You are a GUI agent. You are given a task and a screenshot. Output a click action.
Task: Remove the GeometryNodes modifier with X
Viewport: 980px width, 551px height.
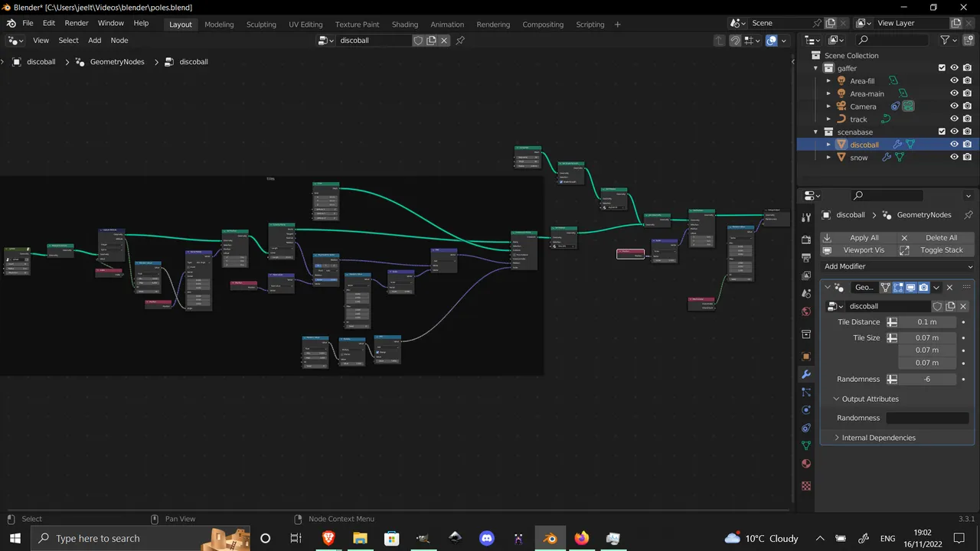(949, 288)
